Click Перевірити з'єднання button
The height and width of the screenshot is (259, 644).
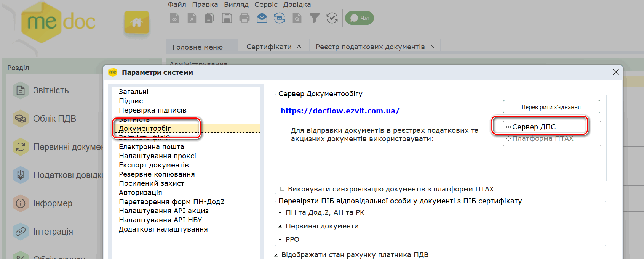(551, 107)
